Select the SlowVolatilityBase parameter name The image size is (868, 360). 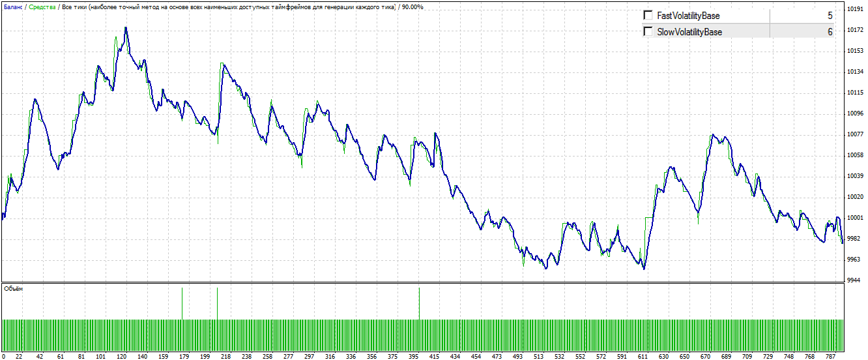689,31
